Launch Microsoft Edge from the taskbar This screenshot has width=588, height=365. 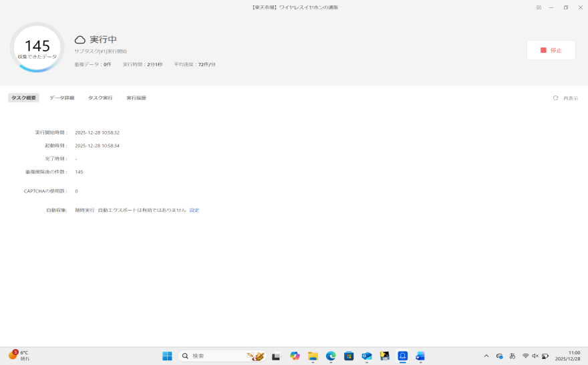click(x=331, y=356)
